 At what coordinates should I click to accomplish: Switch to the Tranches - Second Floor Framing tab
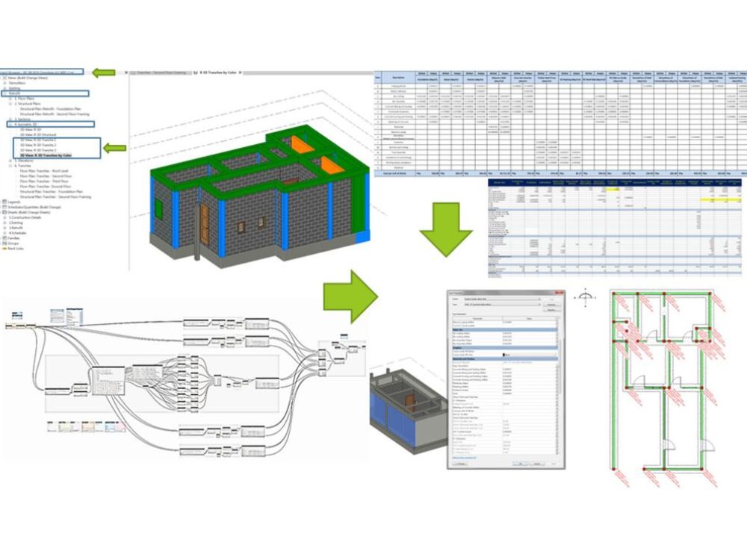[161, 72]
